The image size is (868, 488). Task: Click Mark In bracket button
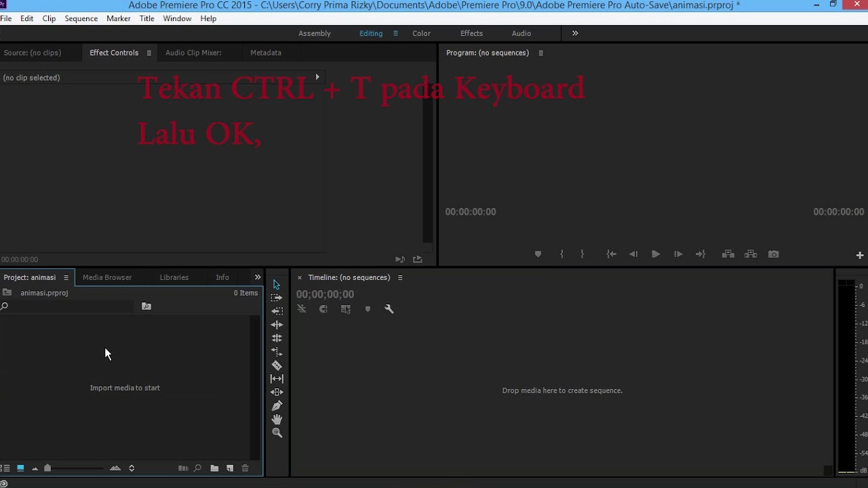point(561,254)
